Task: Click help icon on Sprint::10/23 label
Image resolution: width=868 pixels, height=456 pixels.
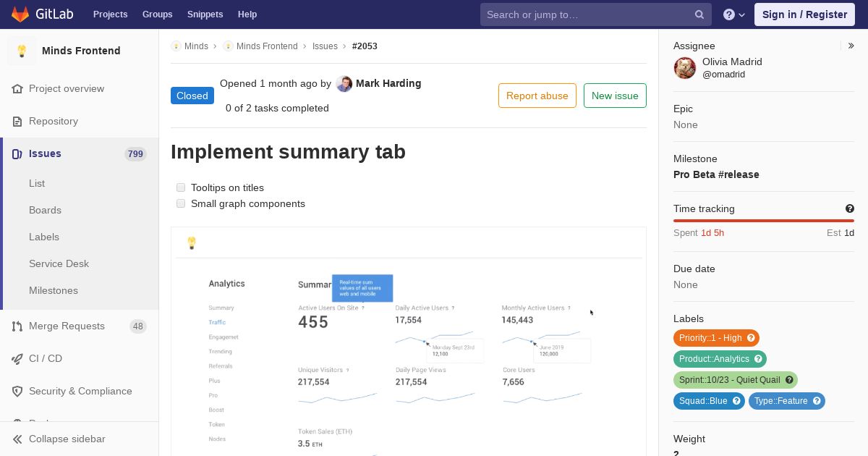Action: [790, 380]
